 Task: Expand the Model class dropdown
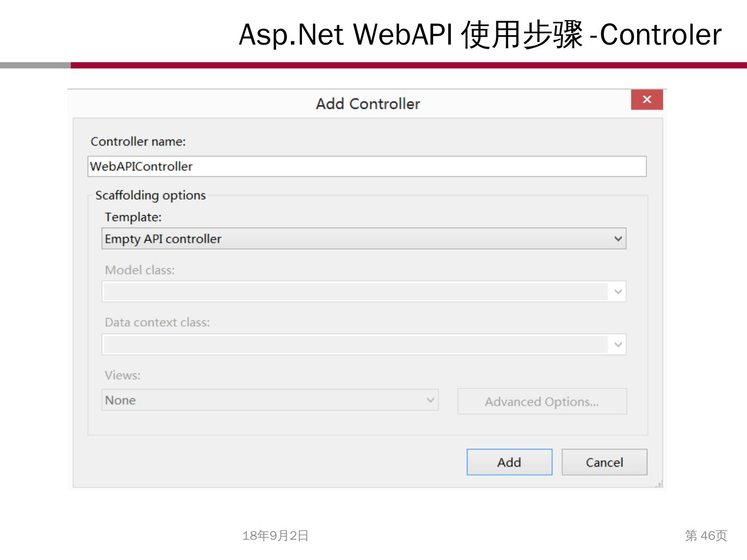click(364, 291)
